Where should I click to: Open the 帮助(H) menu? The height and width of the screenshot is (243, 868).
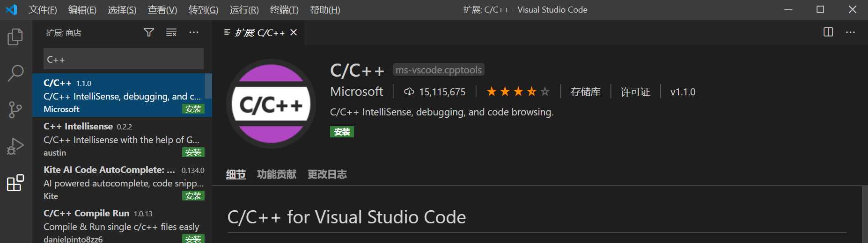(325, 10)
